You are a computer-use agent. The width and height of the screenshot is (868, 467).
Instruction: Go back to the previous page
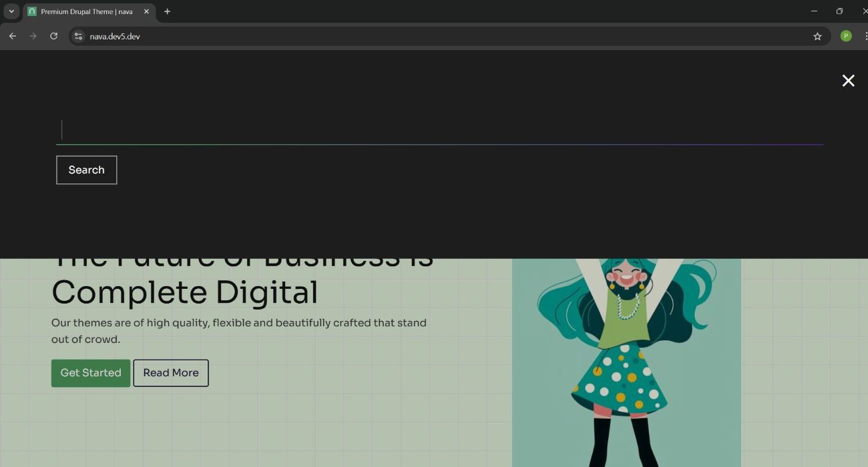12,36
